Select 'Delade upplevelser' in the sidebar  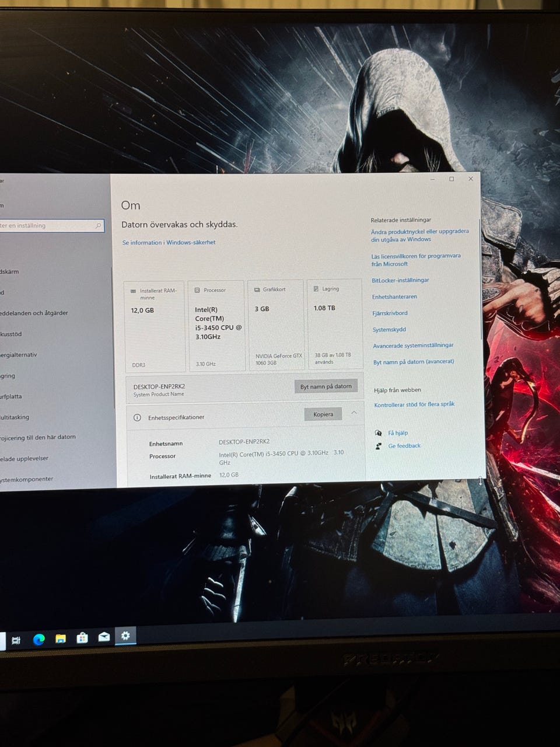[x=24, y=459]
